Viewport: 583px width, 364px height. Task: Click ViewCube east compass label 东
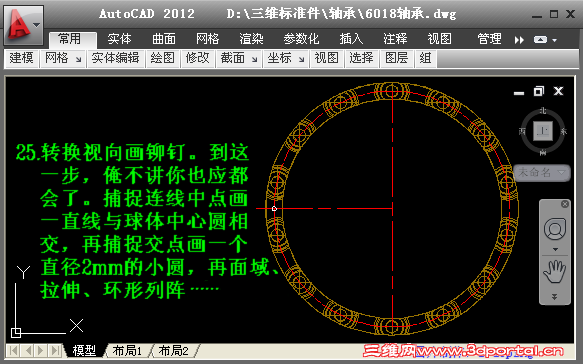[564, 131]
